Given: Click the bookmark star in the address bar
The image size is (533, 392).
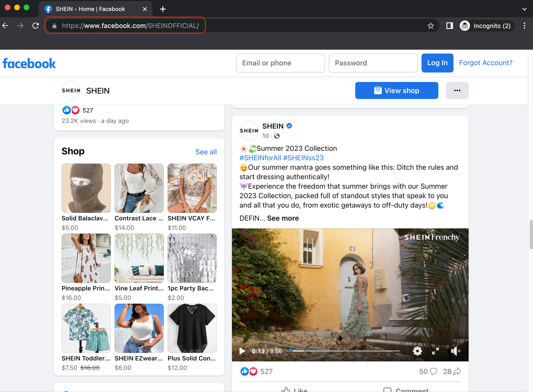Looking at the screenshot, I should [x=431, y=25].
